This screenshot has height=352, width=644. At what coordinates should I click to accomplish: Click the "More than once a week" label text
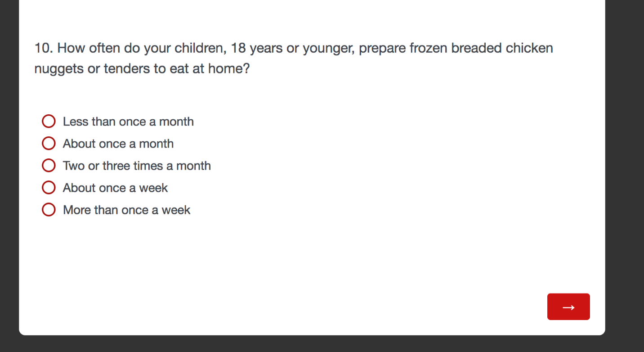click(x=126, y=210)
